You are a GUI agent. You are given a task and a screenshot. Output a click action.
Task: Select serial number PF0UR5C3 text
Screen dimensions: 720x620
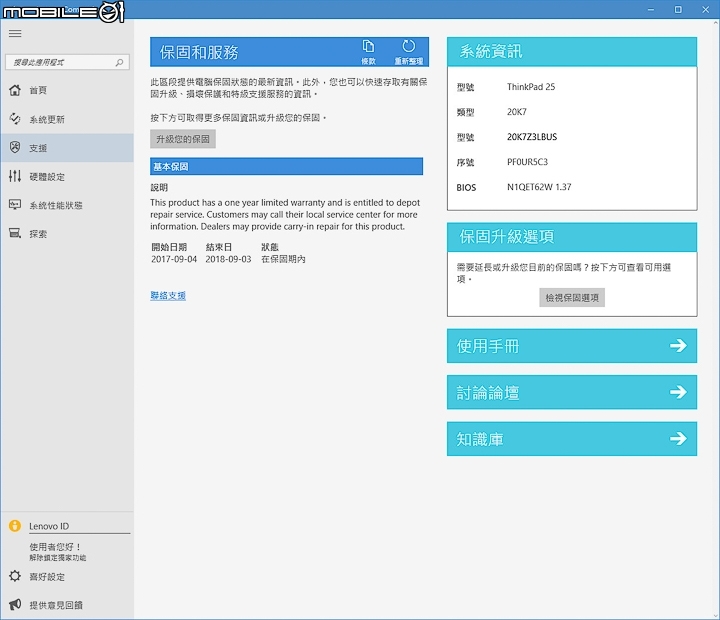[527, 162]
